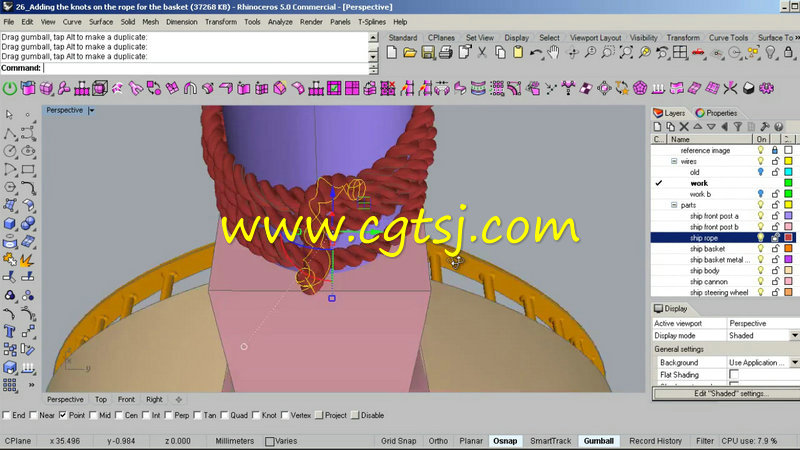Viewport: 800px width, 450px height.
Task: Click the Open file folder icon
Action: pyautogui.click(x=410, y=53)
